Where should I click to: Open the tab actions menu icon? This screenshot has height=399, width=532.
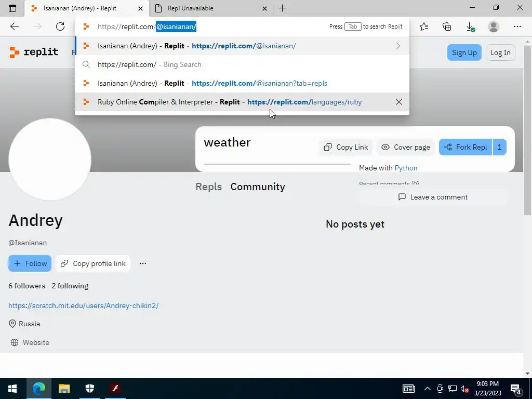[x=12, y=8]
